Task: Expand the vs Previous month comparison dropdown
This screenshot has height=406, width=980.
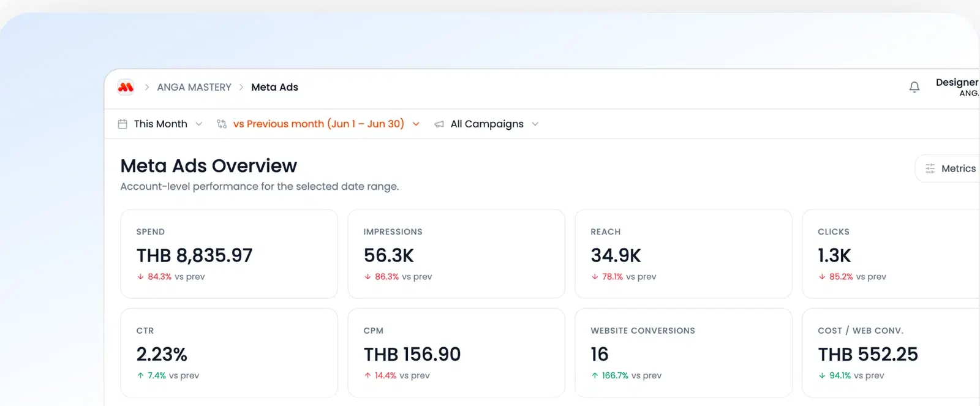Action: point(318,124)
